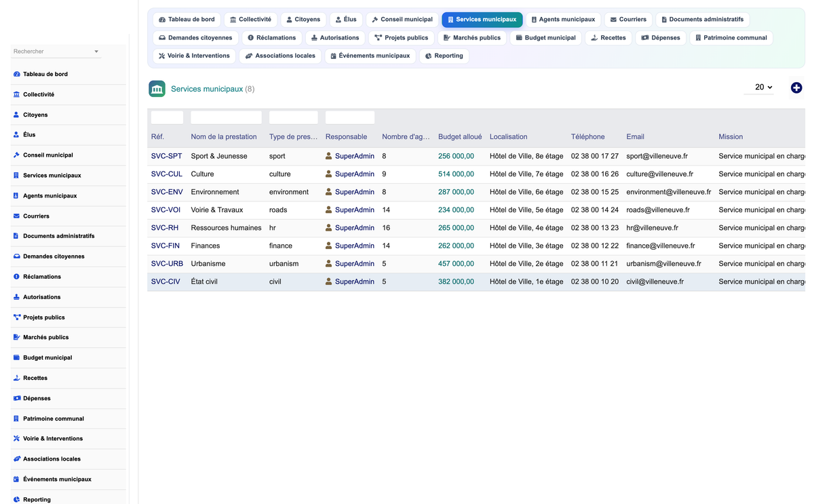Click the Documents administratifs sidebar file icon
Screen dimensions: 814x504
tap(16, 236)
